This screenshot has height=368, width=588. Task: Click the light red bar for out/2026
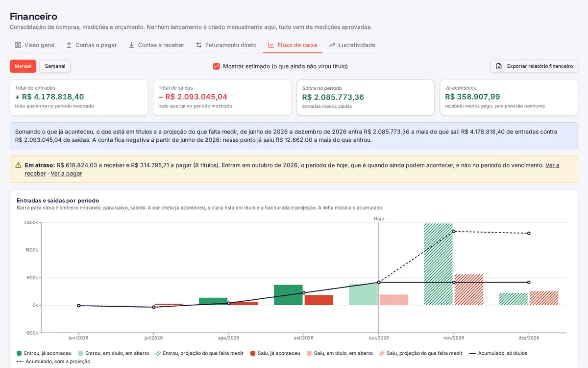[x=394, y=300]
